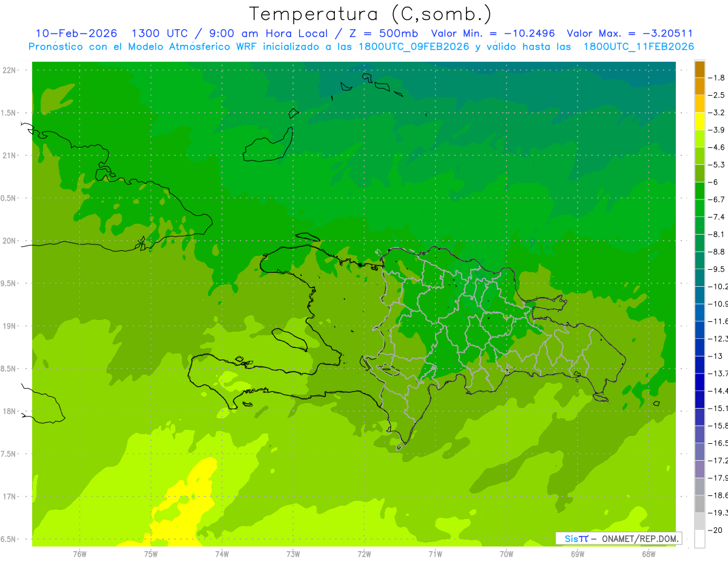The height and width of the screenshot is (562, 728).
Task: Click the '1.5N' latitude label
Action: (10, 113)
